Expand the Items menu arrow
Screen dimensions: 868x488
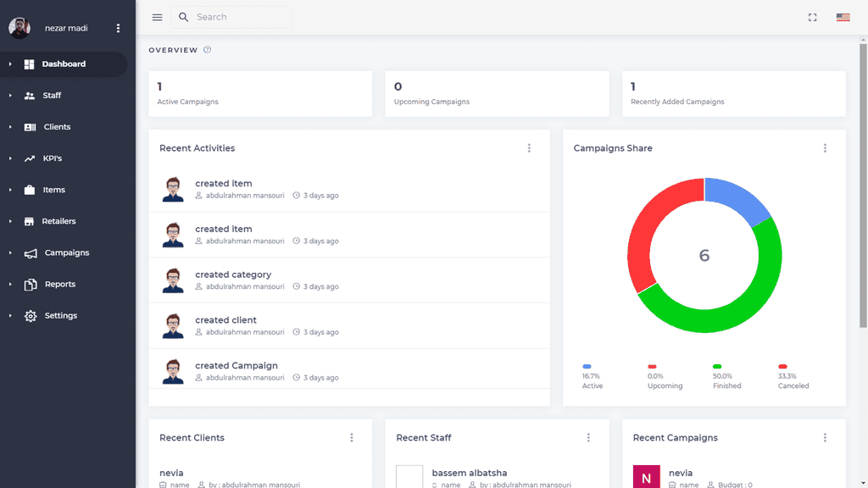pyautogui.click(x=10, y=190)
